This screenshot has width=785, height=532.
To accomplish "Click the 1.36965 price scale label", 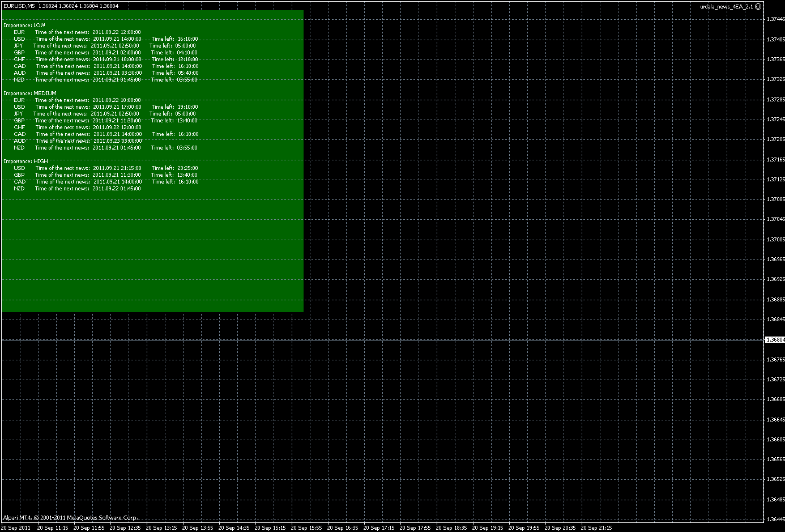I will [775, 259].
